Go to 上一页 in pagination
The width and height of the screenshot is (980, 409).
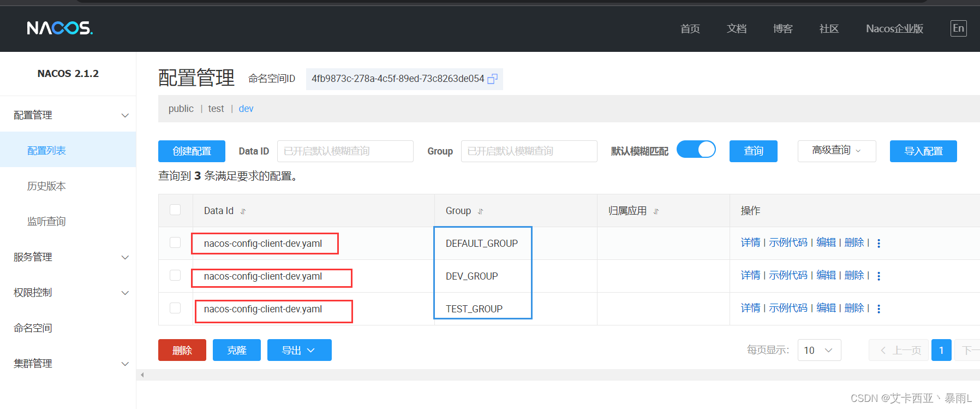click(899, 350)
